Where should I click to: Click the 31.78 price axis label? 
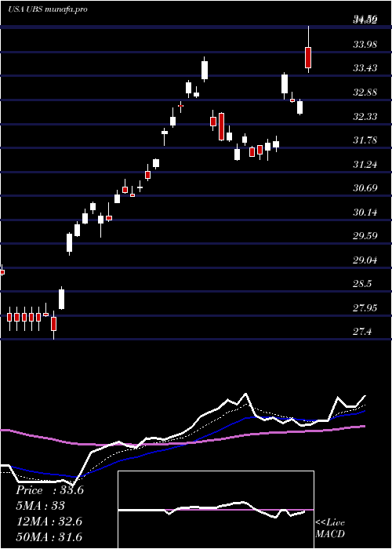(365, 140)
